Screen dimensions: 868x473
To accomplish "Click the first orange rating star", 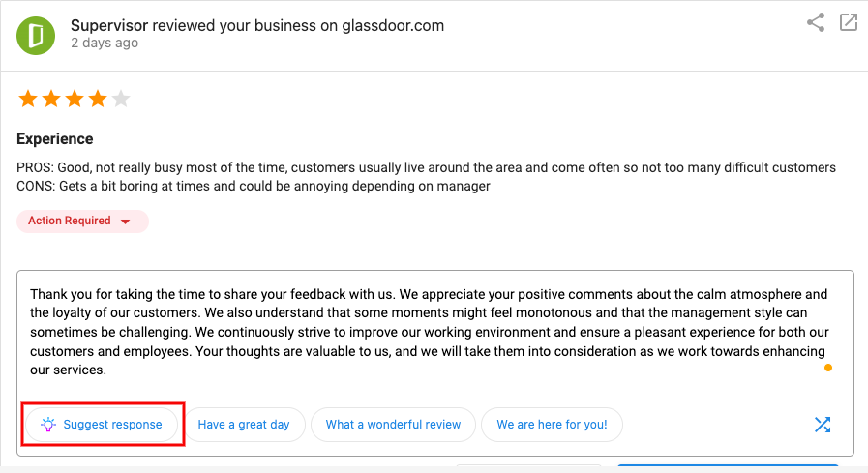I will pyautogui.click(x=28, y=99).
